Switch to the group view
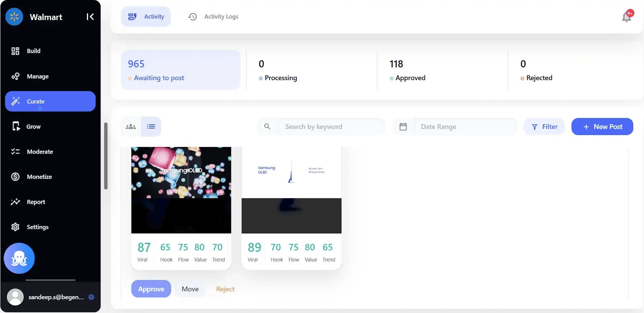 [131, 126]
